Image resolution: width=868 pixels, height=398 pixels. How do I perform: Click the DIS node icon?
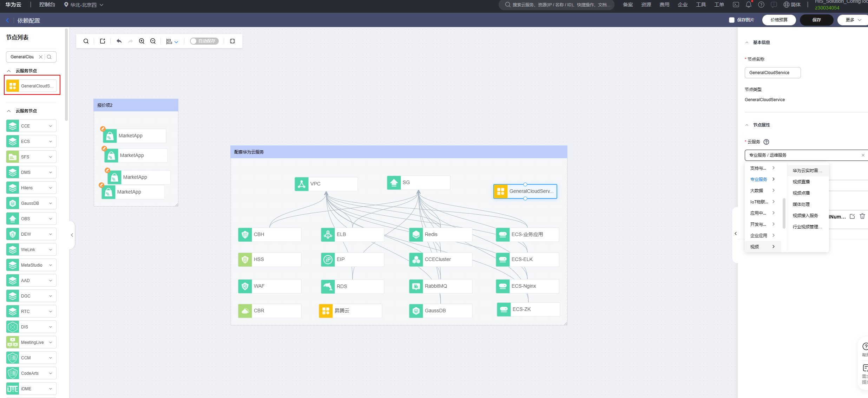pos(13,327)
